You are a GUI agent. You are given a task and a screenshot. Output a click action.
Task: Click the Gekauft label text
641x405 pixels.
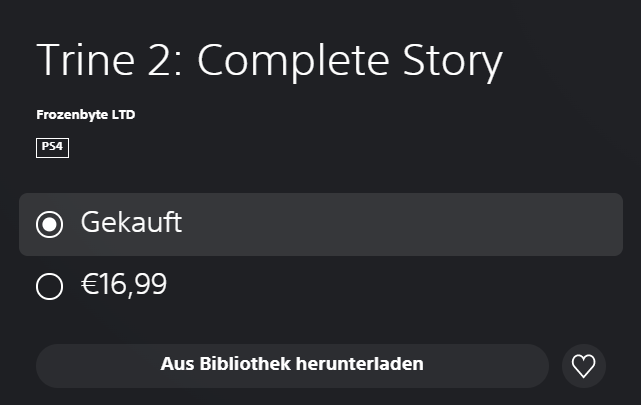(x=131, y=223)
